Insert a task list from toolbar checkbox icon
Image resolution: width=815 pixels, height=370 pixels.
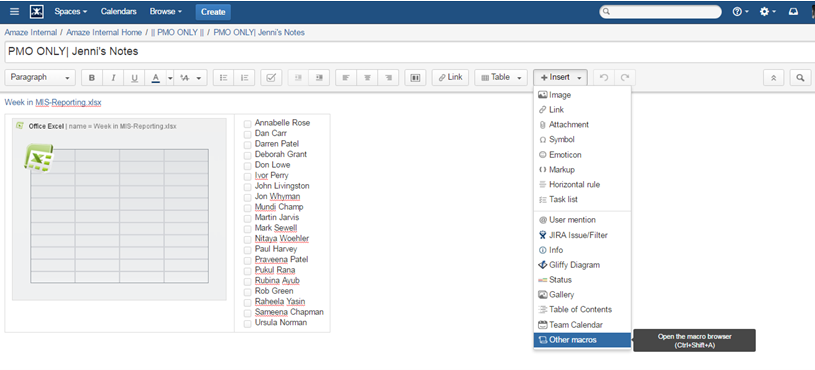271,78
